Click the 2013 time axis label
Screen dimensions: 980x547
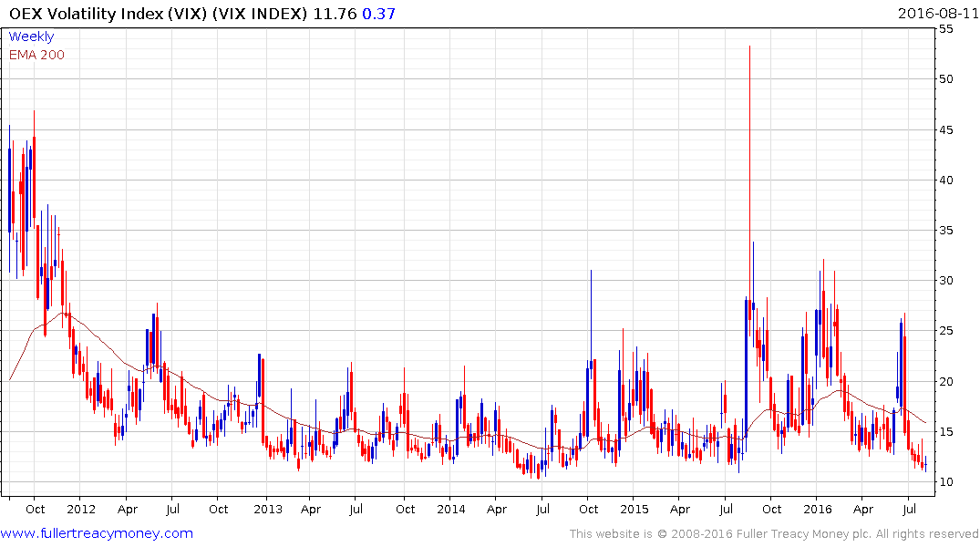pos(268,509)
